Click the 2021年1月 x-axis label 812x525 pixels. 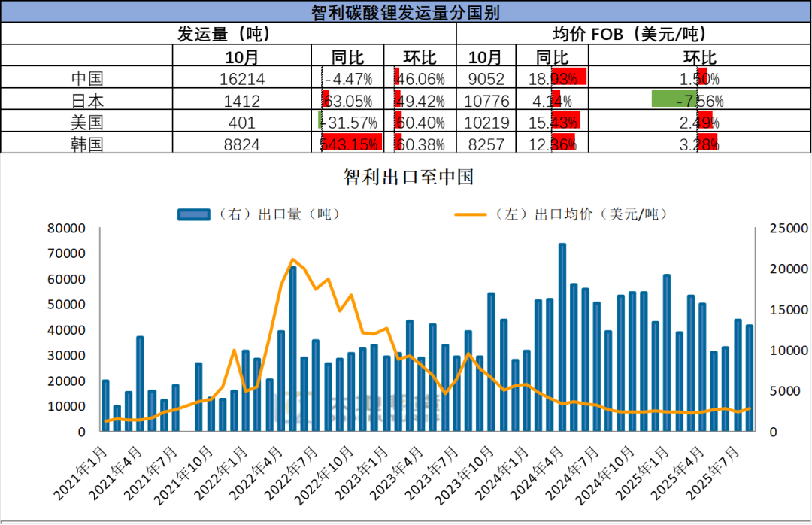[80, 472]
